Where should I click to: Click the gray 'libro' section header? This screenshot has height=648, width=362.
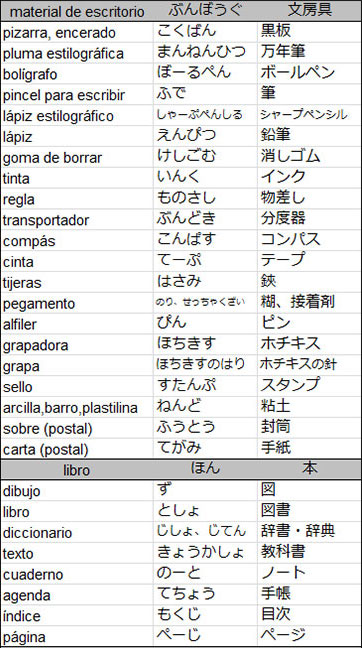77,469
